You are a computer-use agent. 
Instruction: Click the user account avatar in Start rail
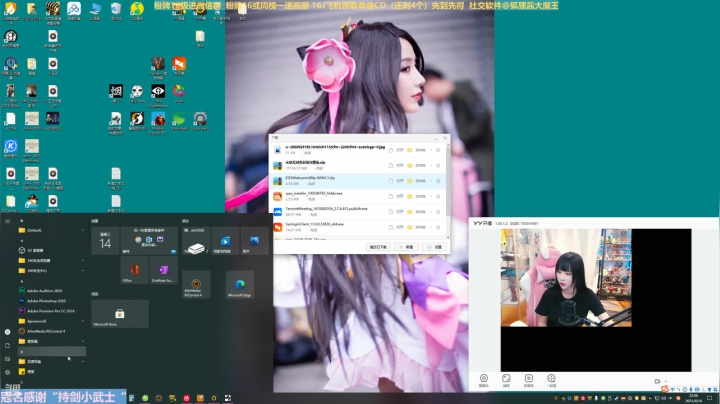point(7,331)
